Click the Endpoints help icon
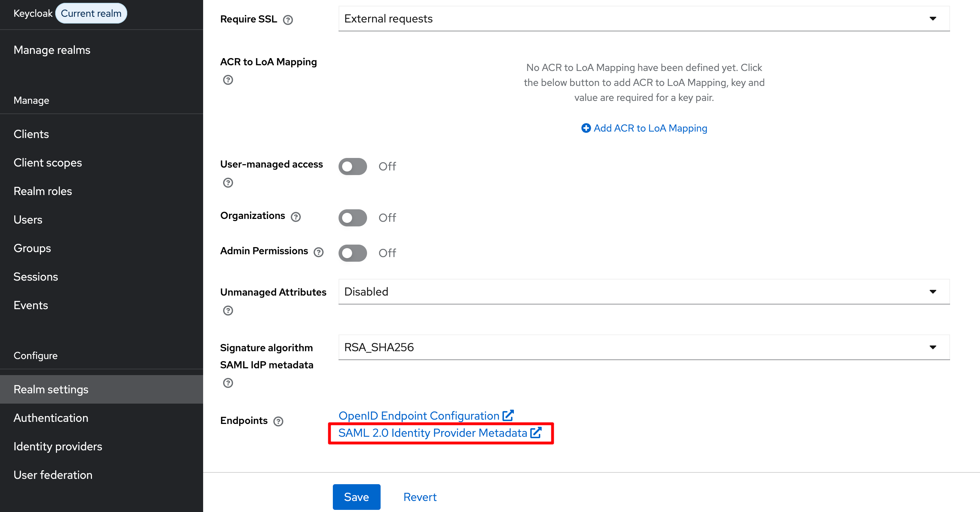 click(278, 421)
